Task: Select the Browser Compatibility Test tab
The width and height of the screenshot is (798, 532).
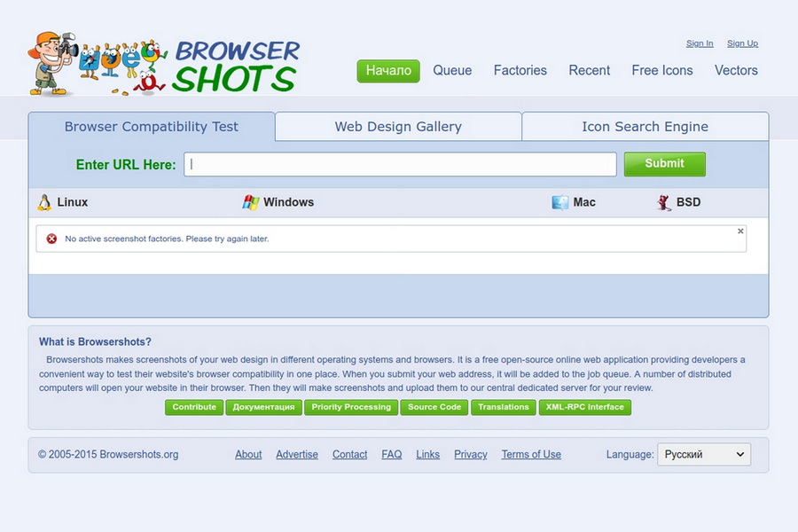Action: point(152,127)
